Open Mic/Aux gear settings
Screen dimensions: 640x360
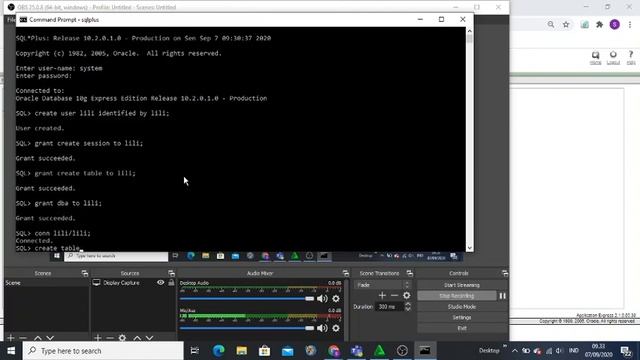tap(336, 328)
